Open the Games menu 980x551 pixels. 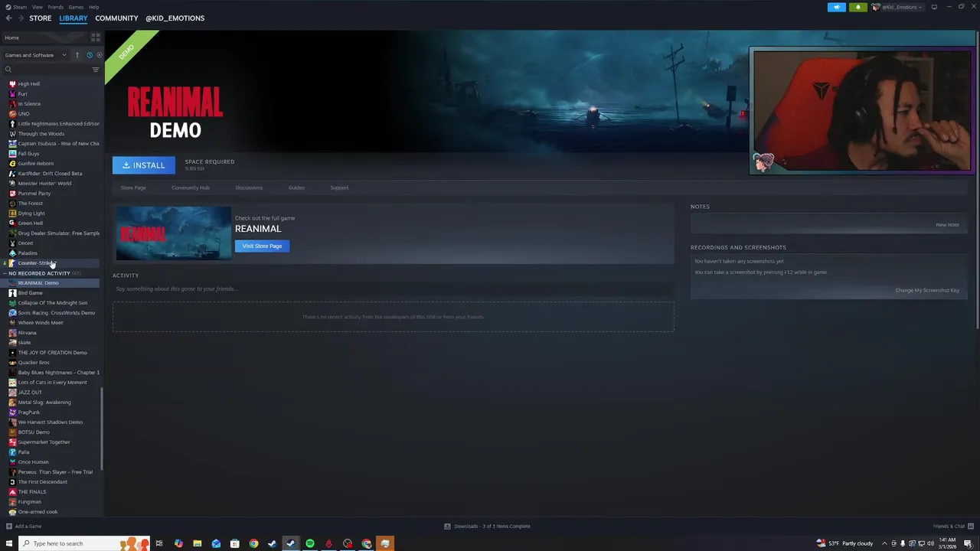(76, 7)
